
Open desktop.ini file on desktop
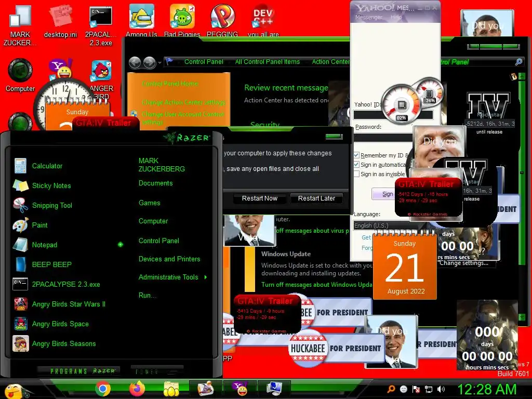coord(60,21)
